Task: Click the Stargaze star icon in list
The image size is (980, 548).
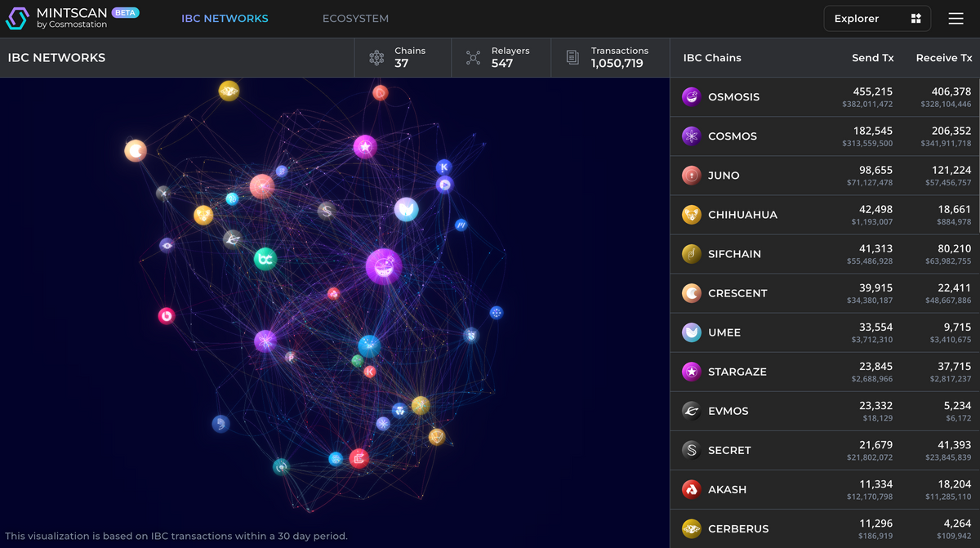Action: [x=692, y=372]
